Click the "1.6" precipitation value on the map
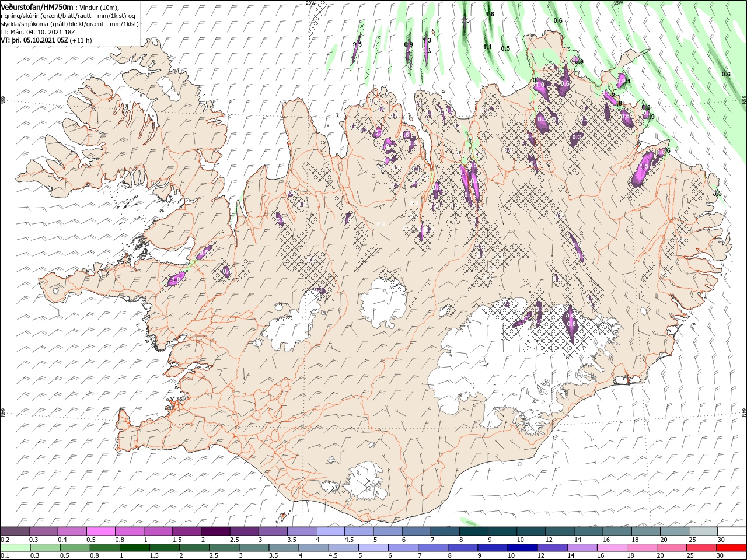This screenshot has height=560, width=747. pos(490,14)
